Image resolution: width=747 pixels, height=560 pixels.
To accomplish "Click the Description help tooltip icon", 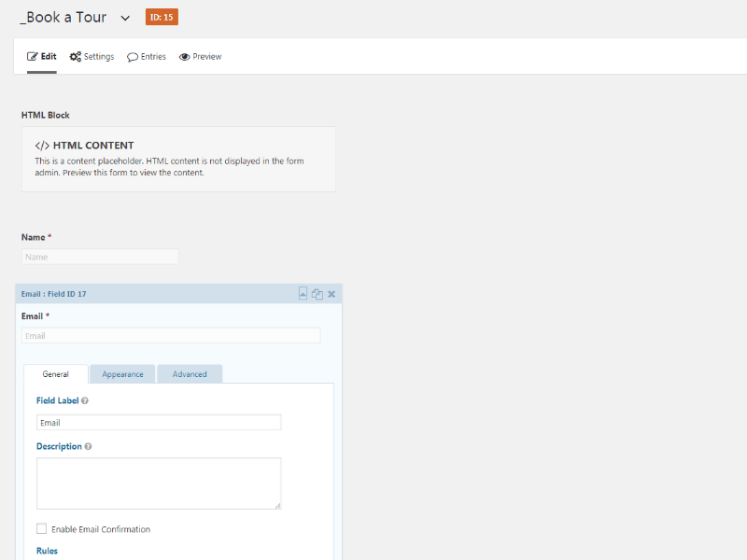I will click(89, 446).
